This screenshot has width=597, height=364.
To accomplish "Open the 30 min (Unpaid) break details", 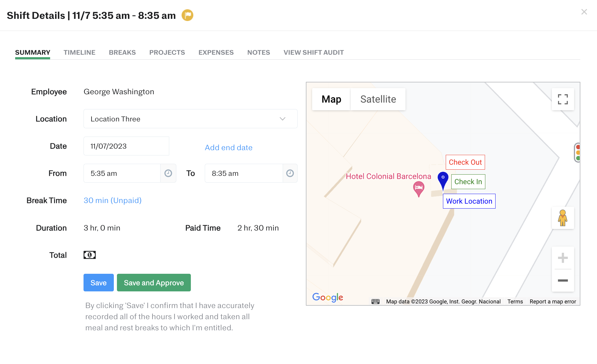I will (113, 201).
